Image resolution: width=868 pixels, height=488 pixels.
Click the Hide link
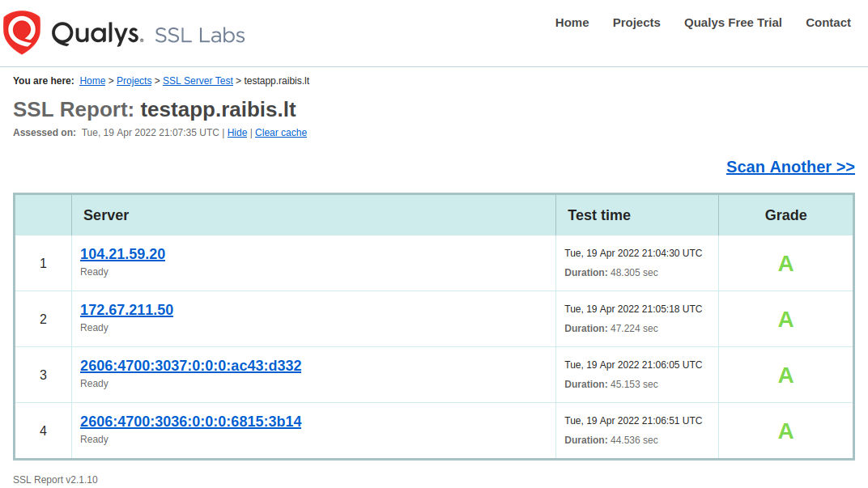coord(237,133)
